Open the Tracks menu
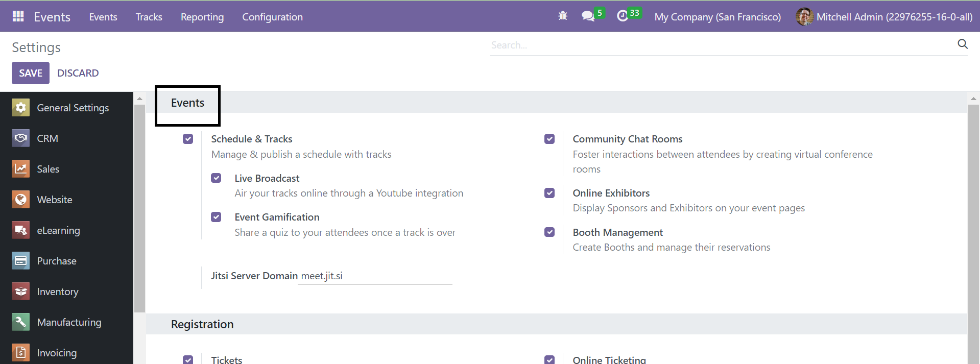This screenshot has height=364, width=980. click(x=149, y=17)
